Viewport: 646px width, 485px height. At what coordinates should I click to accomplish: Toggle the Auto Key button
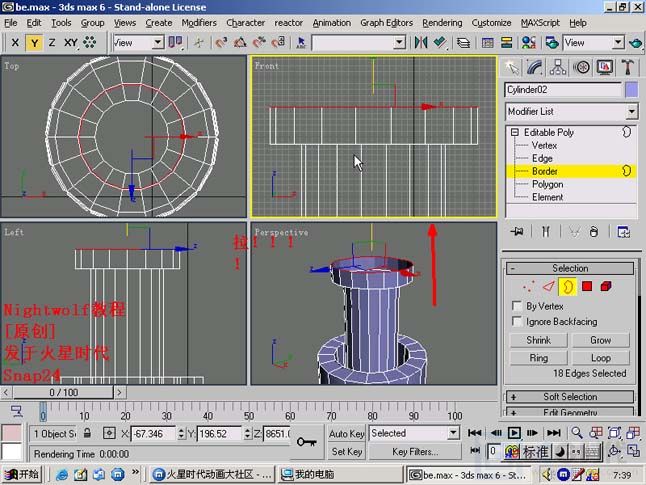tap(347, 434)
